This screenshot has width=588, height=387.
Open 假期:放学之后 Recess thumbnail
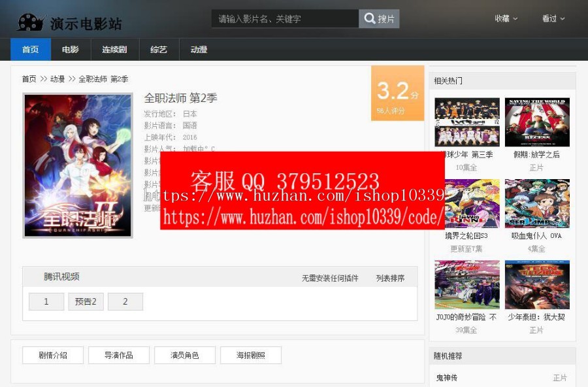(537, 122)
